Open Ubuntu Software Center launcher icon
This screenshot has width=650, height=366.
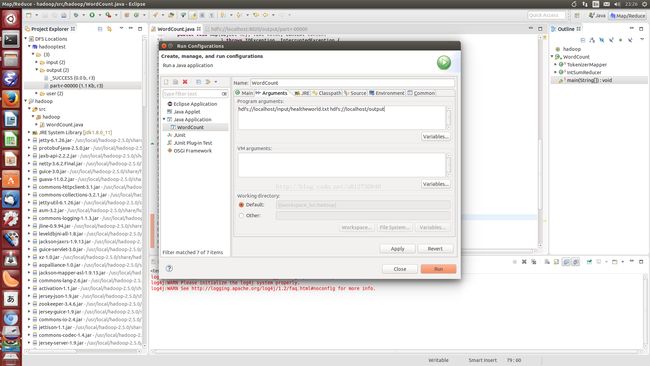pos(11,180)
